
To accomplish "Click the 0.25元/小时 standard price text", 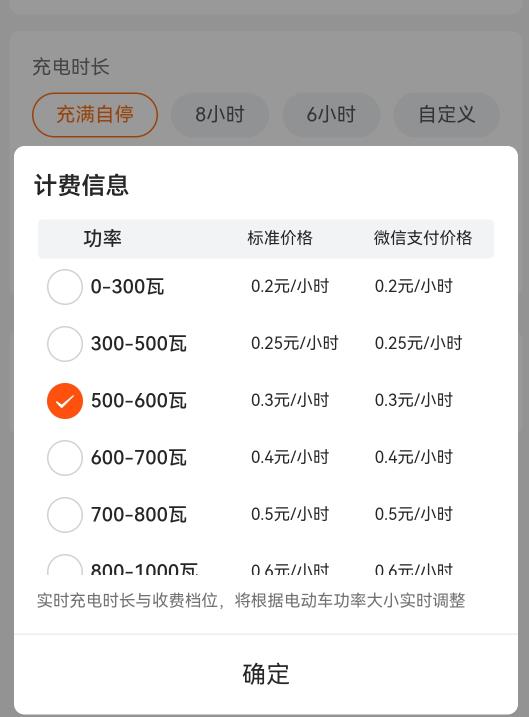I will (x=295, y=343).
